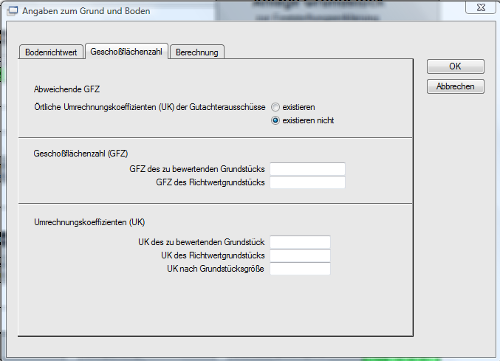Focus the UK nach Grundstücksgröße field
This screenshot has height=361, width=500.
pos(300,269)
